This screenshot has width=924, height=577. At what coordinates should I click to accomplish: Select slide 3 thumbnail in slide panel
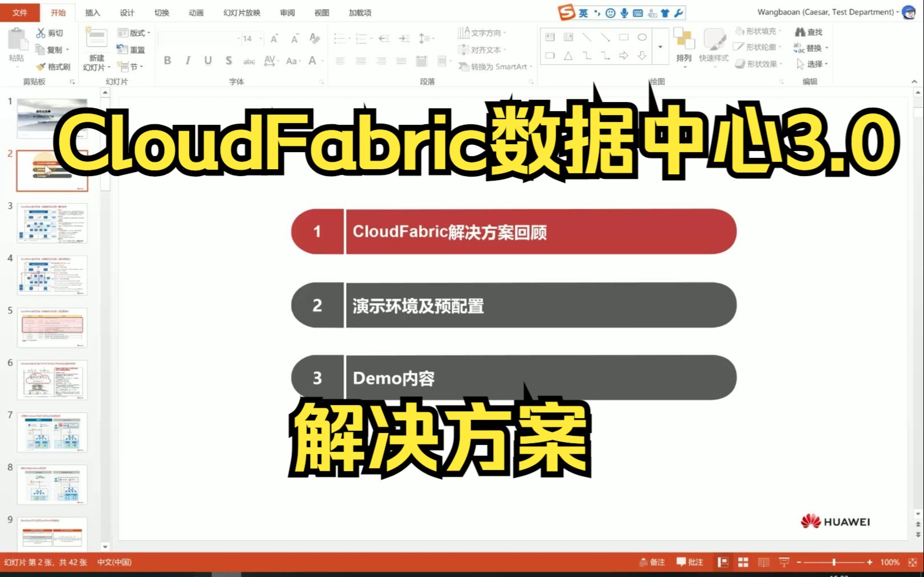pyautogui.click(x=52, y=223)
